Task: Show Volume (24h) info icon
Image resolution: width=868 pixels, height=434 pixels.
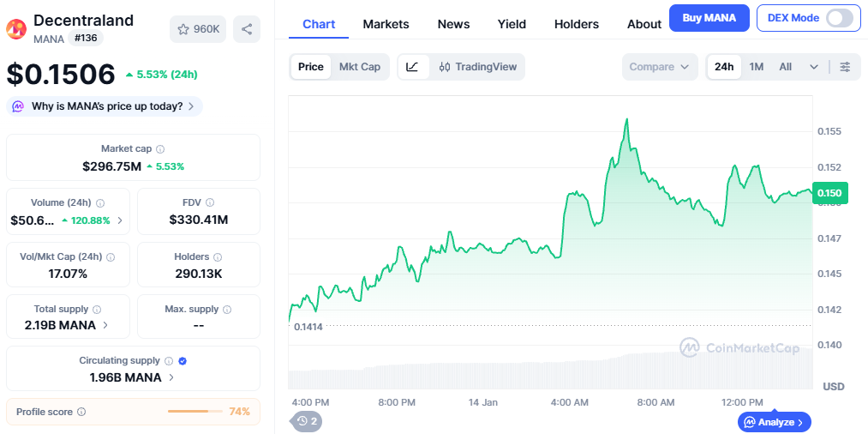Action: tap(101, 203)
